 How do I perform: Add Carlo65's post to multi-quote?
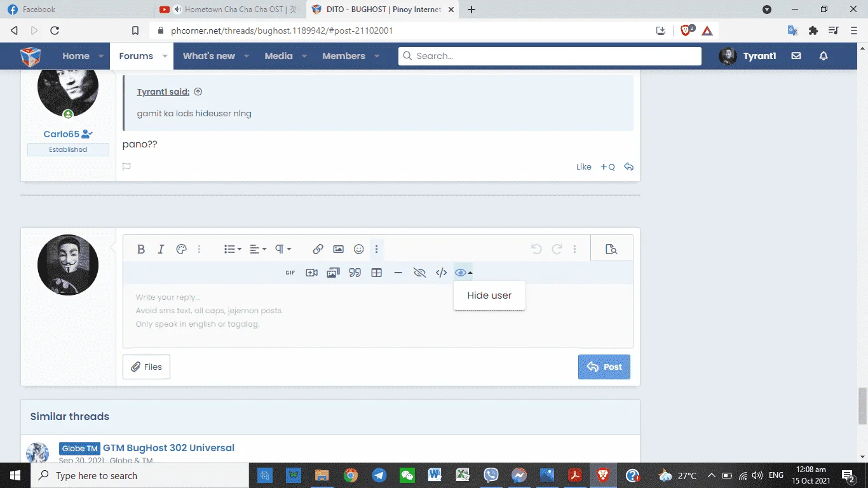coord(608,167)
